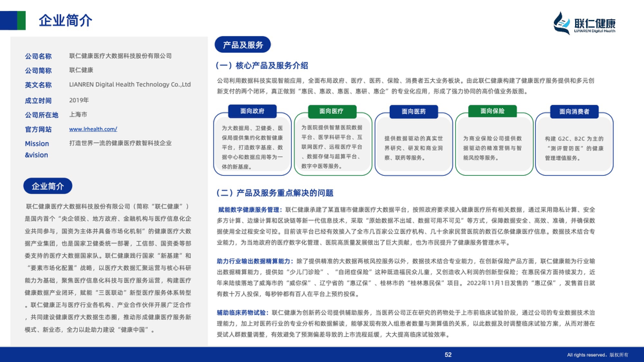Click the 产品及服务 pill button
644x362 pixels.
coord(243,45)
